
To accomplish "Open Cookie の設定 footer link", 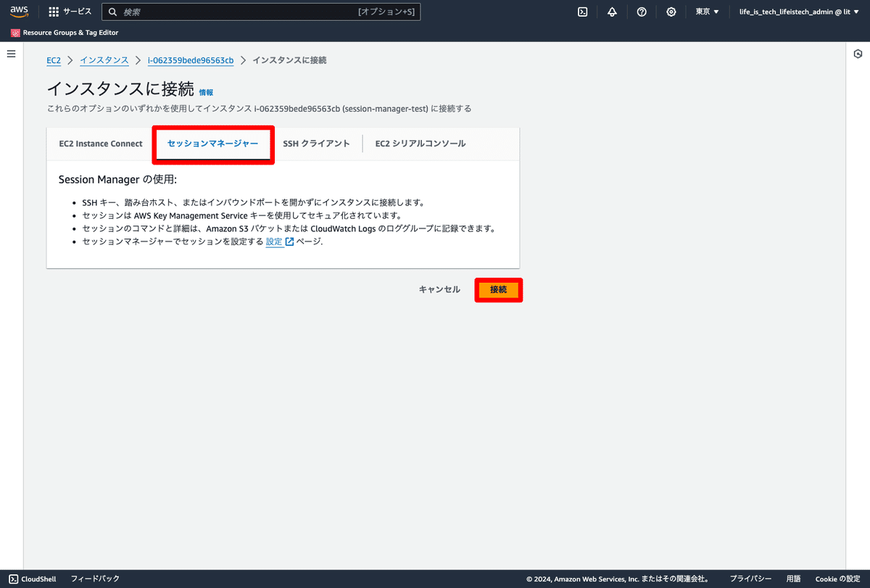I will (837, 579).
